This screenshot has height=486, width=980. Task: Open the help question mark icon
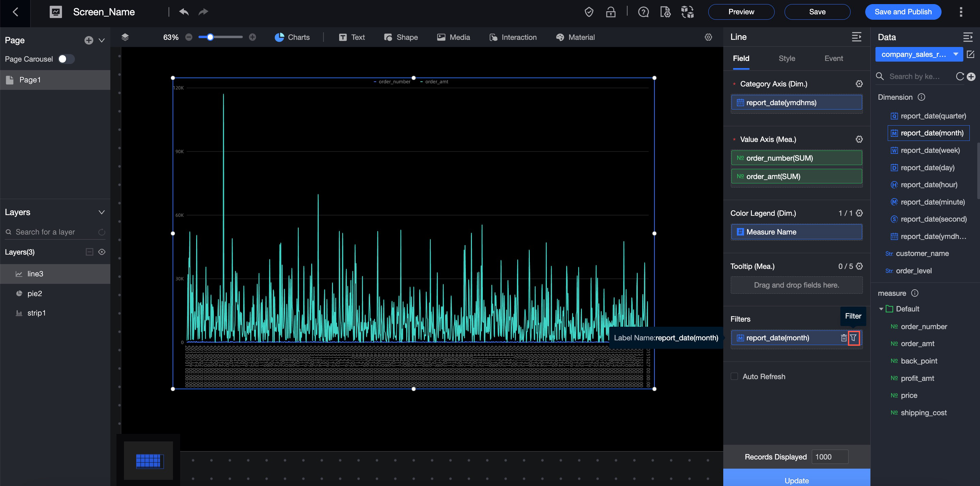point(643,12)
